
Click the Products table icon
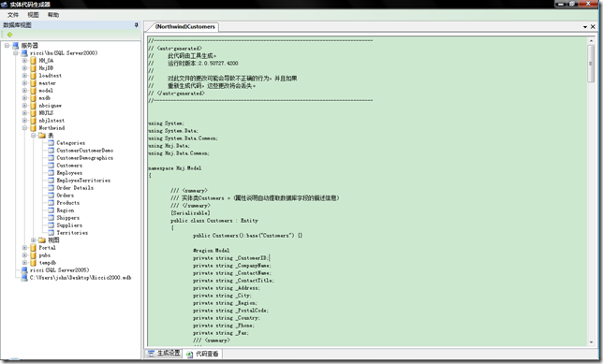point(51,203)
